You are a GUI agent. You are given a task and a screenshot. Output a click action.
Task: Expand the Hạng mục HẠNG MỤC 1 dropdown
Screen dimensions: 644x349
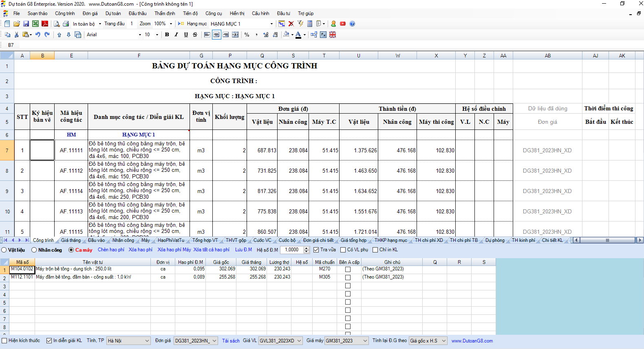[x=271, y=24]
